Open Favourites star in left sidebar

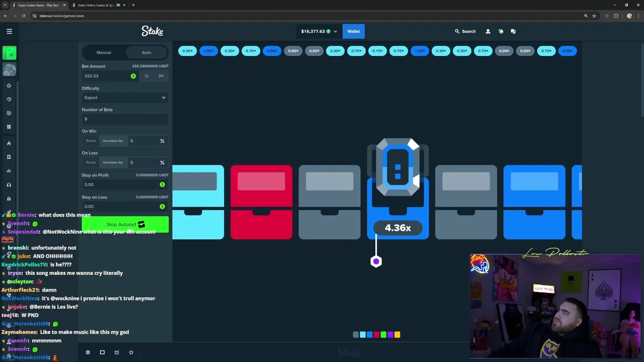click(9, 85)
